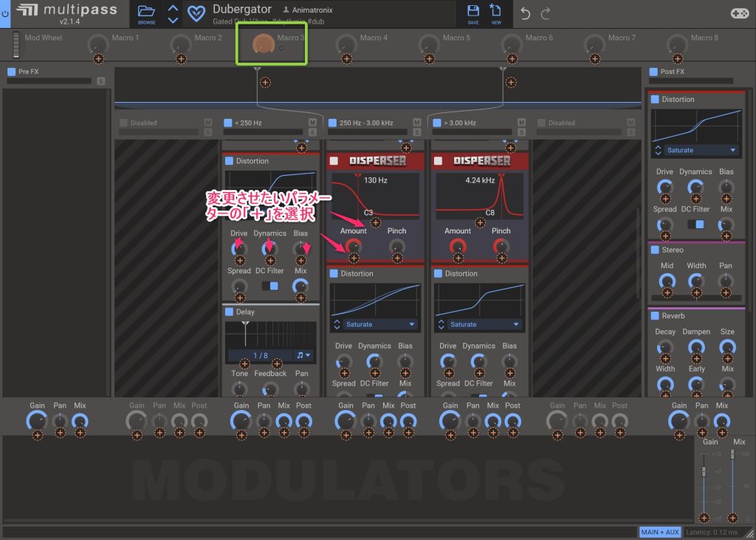Screen dimensions: 756x540
Task: Open the Delay note sync dropdown
Action: click(x=303, y=355)
